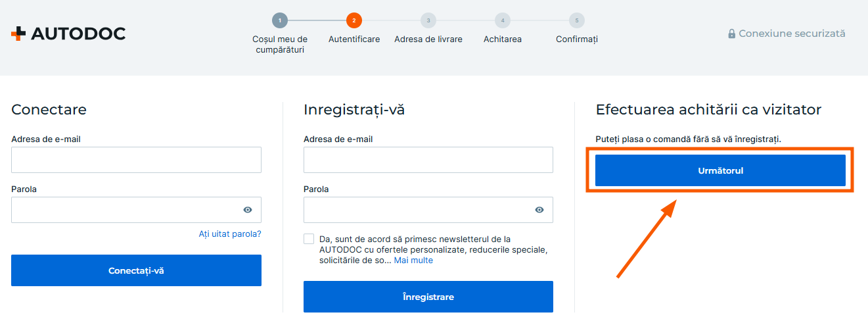Click the login Parola input field

[x=125, y=210]
